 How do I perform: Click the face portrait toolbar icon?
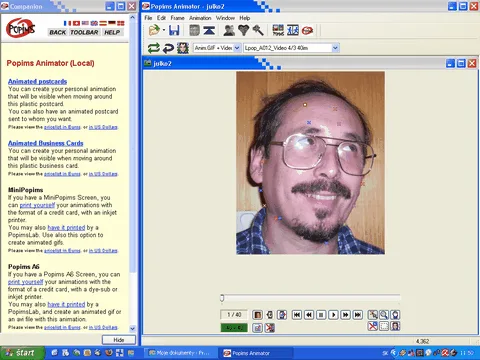pyautogui.click(x=183, y=48)
